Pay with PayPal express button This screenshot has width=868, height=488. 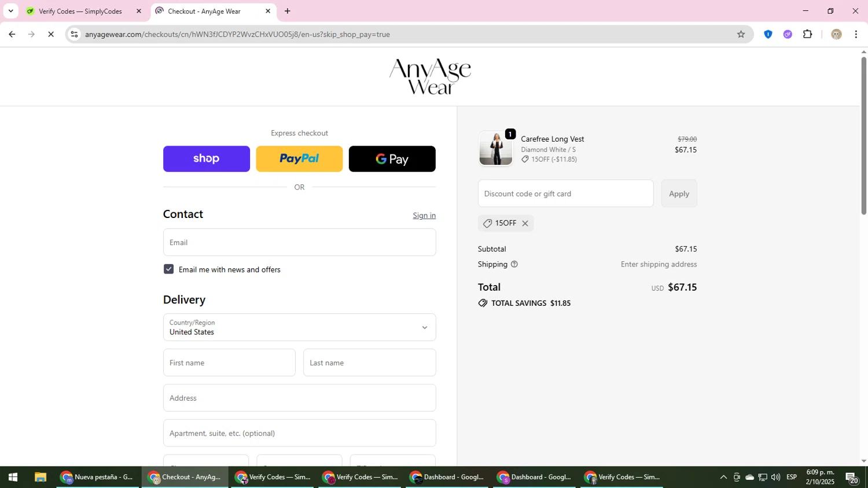(x=299, y=158)
